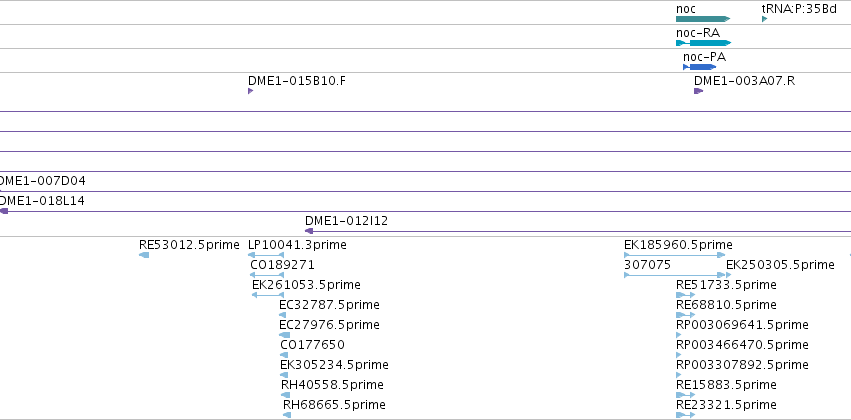The width and height of the screenshot is (851, 420).
Task: Click the noc gene arrow glyph
Action: tap(703, 19)
